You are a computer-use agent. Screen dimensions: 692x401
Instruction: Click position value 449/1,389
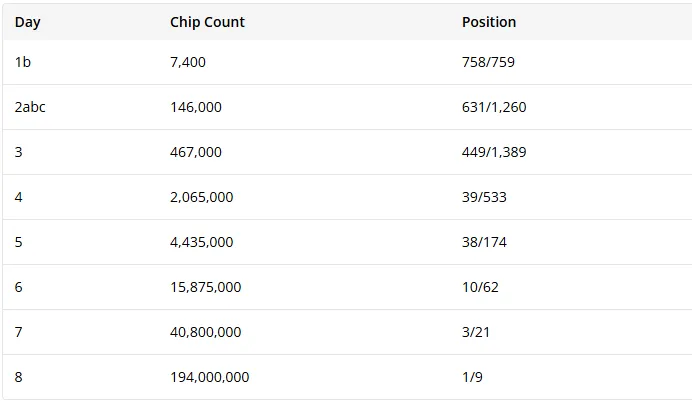point(494,152)
